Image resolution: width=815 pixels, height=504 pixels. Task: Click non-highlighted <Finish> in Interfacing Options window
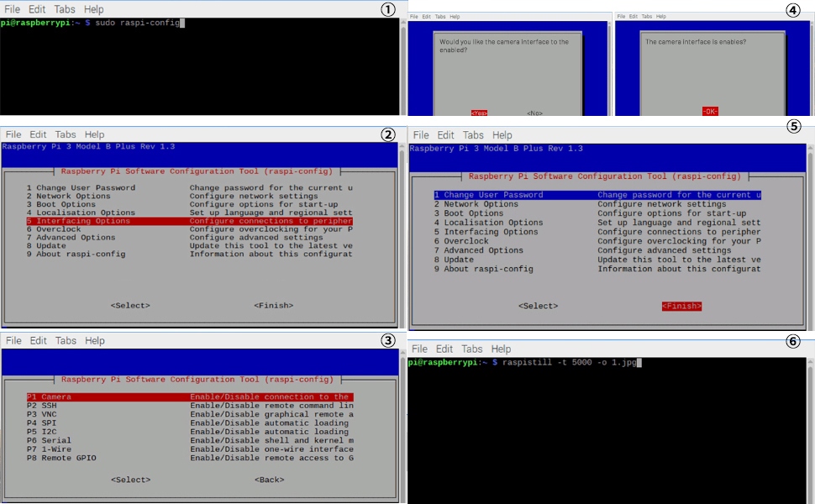pos(274,306)
